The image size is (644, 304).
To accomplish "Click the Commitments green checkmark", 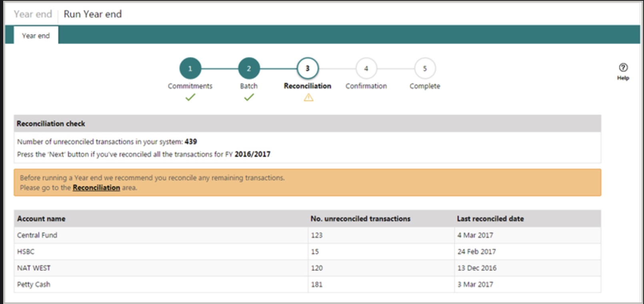I will pos(190,97).
